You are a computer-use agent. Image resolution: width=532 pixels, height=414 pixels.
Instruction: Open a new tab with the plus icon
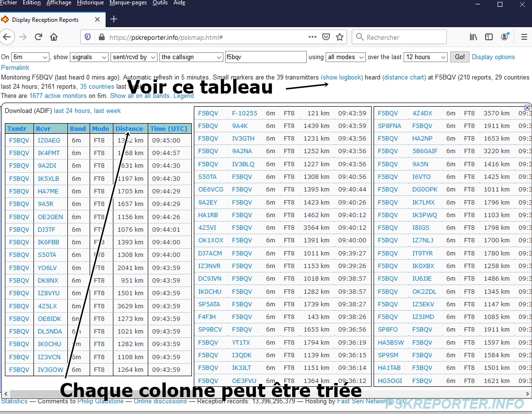pyautogui.click(x=114, y=19)
